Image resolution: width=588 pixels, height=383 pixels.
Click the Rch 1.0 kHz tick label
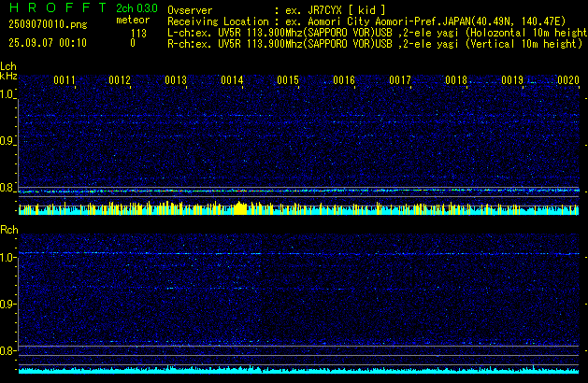pyautogui.click(x=7, y=258)
